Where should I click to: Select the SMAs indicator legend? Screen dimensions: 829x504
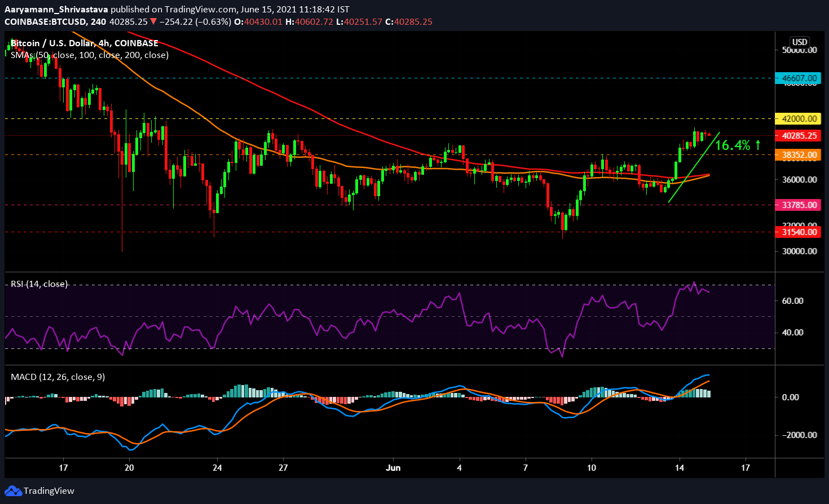pyautogui.click(x=90, y=55)
